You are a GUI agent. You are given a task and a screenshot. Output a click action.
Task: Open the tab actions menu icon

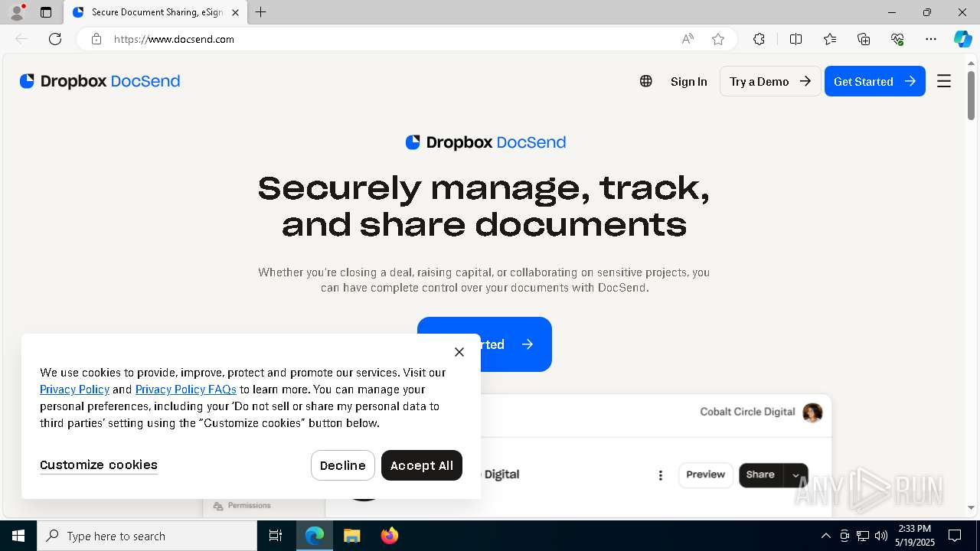click(46, 12)
